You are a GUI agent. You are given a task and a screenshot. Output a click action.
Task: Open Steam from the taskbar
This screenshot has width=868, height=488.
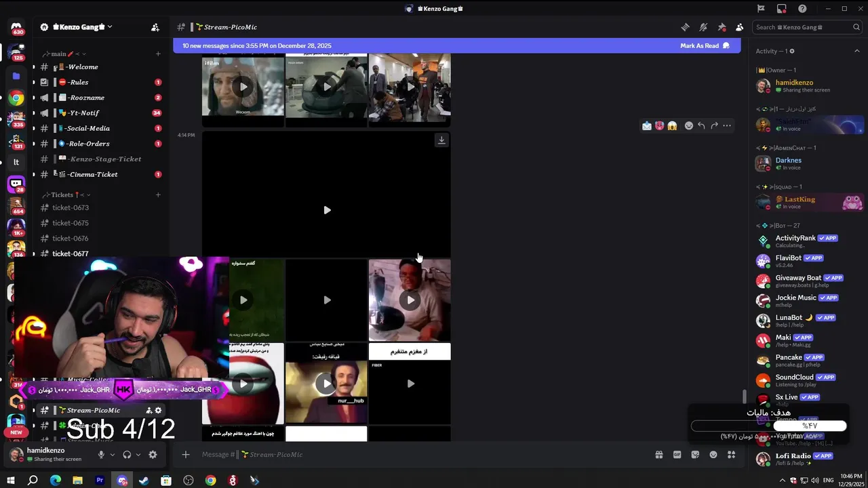[144, 481]
